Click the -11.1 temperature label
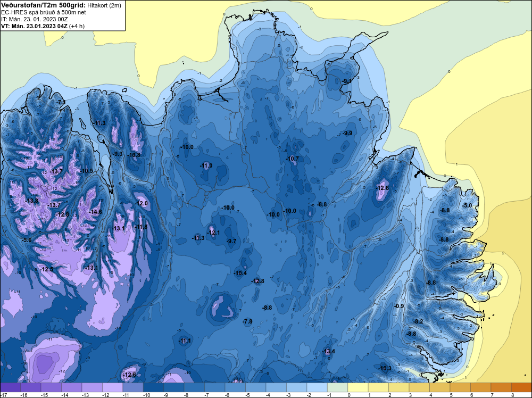This screenshot has height=398, width=532. coord(185,341)
